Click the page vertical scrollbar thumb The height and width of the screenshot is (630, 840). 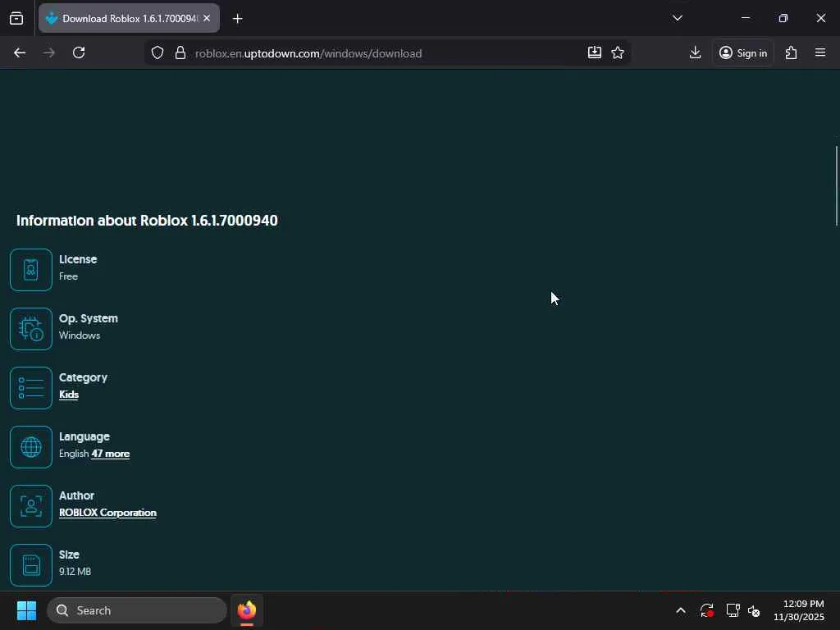point(836,186)
